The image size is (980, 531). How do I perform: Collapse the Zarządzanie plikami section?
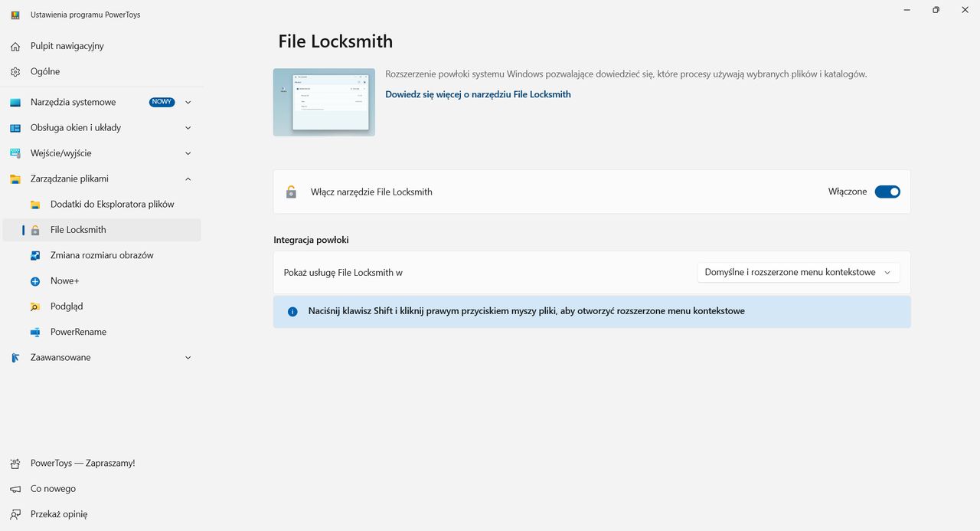[102, 179]
